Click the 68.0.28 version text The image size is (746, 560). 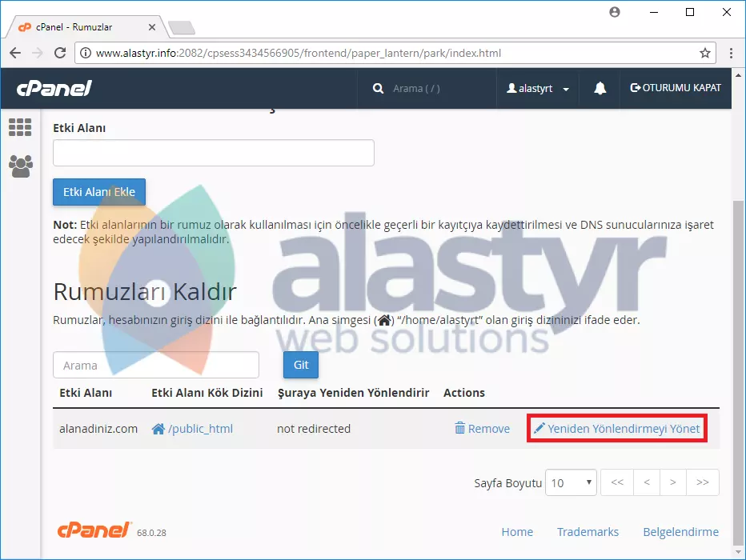(x=151, y=533)
